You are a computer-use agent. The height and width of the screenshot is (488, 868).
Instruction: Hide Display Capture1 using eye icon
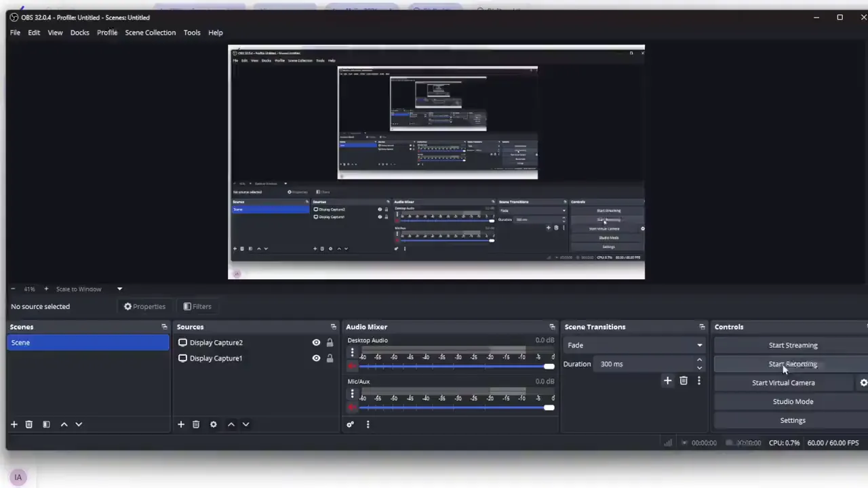(316, 358)
